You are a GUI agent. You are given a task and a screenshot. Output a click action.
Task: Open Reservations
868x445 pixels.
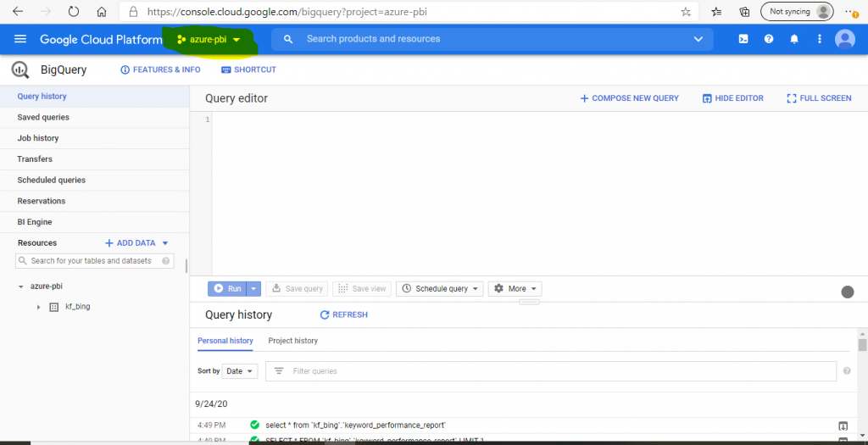point(95,201)
